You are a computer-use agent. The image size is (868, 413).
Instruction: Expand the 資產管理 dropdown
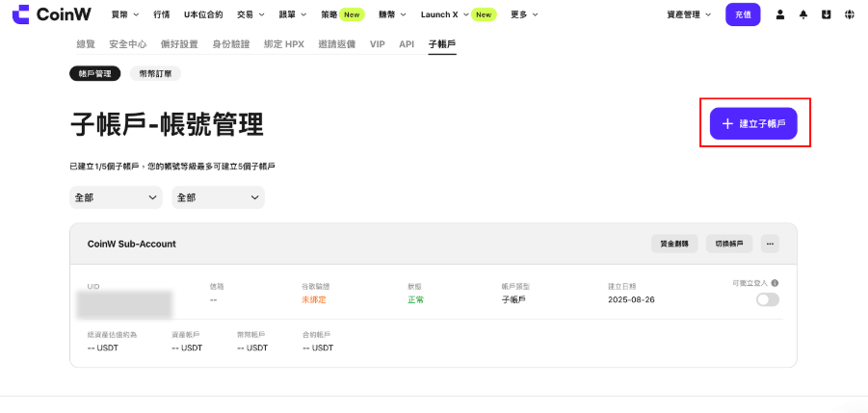689,15
